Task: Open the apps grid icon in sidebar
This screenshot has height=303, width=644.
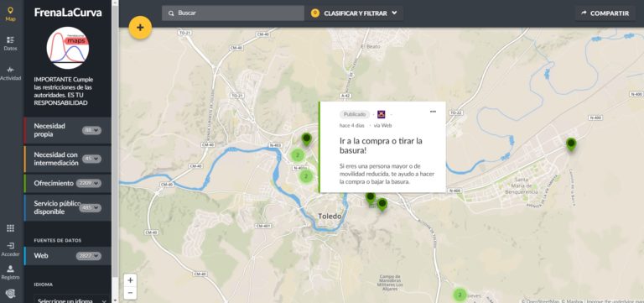Action: tap(10, 228)
